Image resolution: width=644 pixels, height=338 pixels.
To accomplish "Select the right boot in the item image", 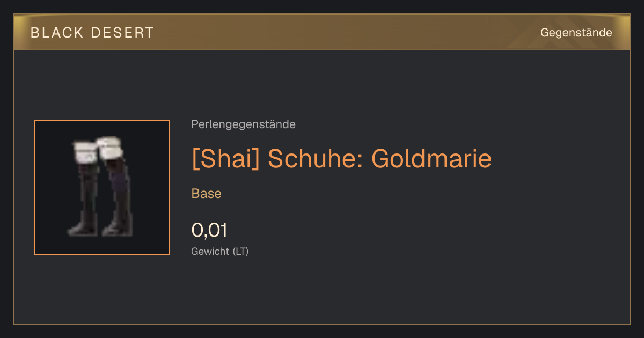I will click(x=116, y=186).
